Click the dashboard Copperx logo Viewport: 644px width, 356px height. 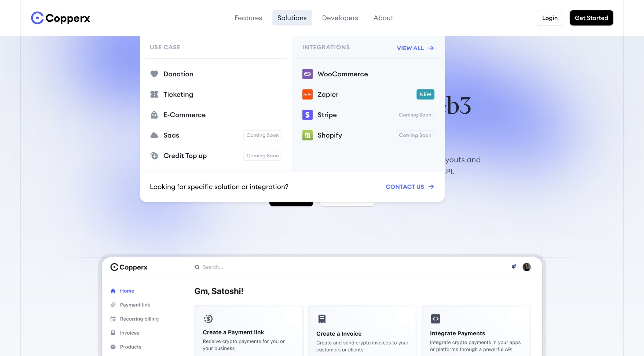(129, 267)
